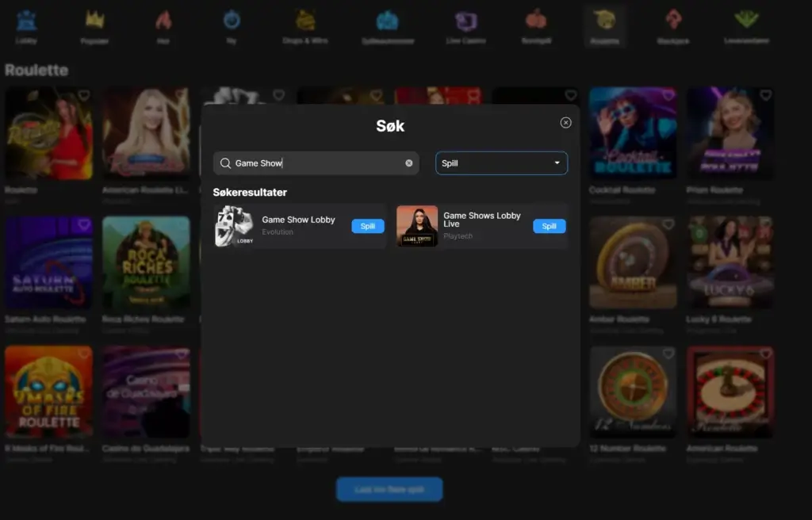Image resolution: width=812 pixels, height=520 pixels.
Task: Select the Game Show Lobby result title
Action: (298, 220)
